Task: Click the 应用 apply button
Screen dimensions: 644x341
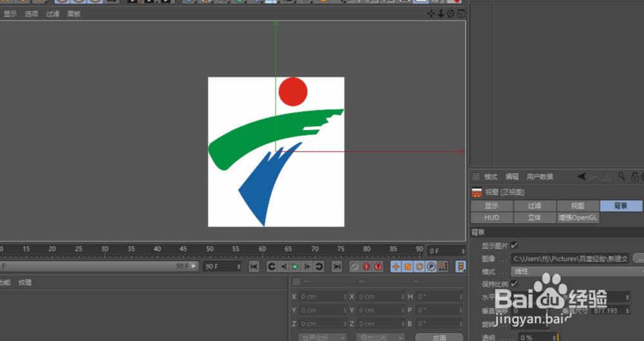Action: coord(439,337)
